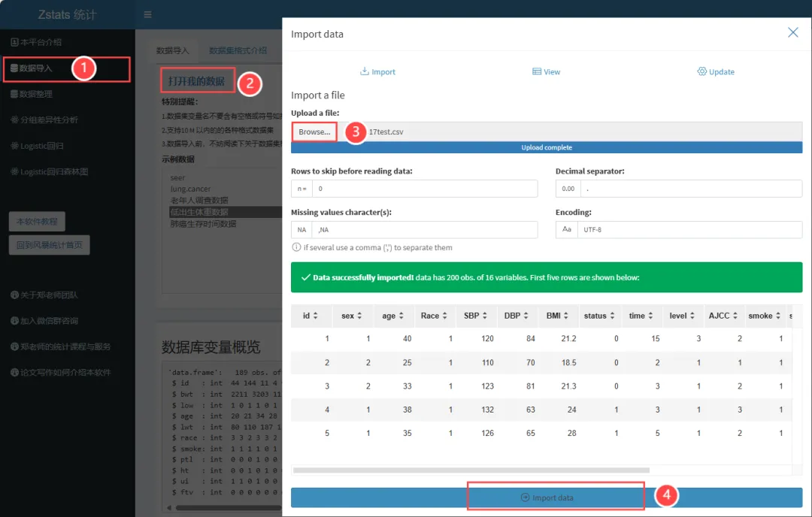Close the Import data dialog
Image resolution: width=812 pixels, height=517 pixels.
(793, 32)
